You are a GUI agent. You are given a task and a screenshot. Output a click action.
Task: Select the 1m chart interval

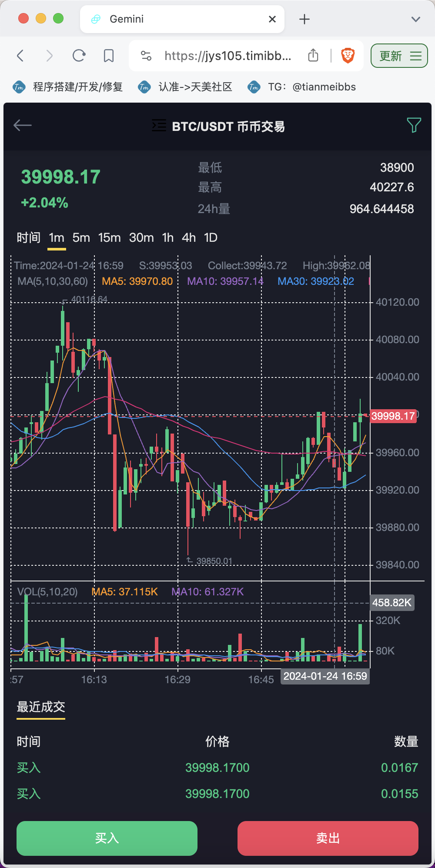[57, 238]
